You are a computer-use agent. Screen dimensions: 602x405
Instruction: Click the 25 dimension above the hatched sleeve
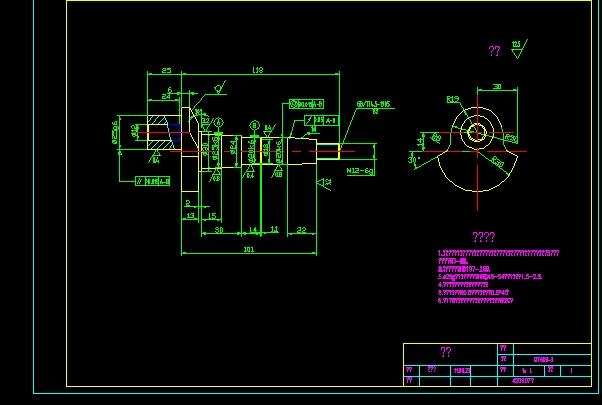(166, 71)
